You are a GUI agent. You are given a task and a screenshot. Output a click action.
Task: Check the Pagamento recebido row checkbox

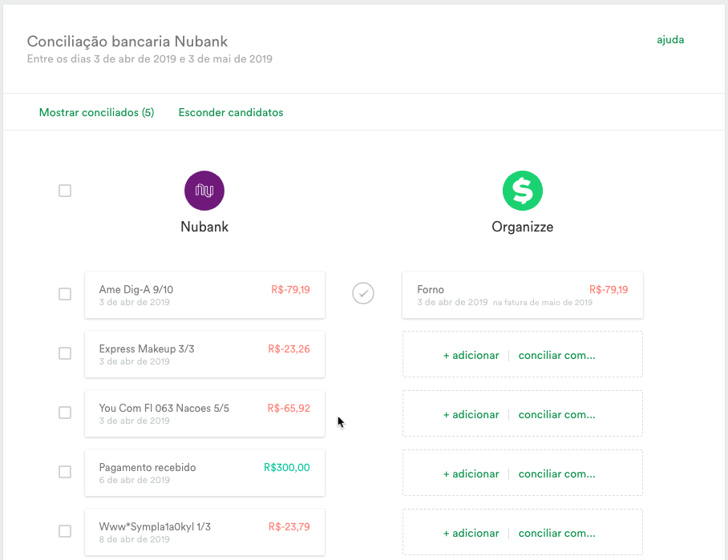[x=65, y=472]
